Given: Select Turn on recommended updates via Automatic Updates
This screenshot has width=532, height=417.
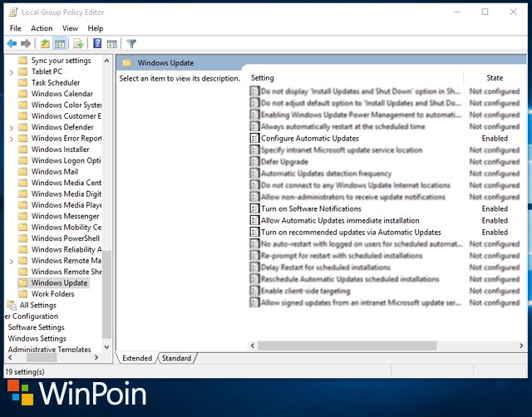Looking at the screenshot, I should click(351, 233).
